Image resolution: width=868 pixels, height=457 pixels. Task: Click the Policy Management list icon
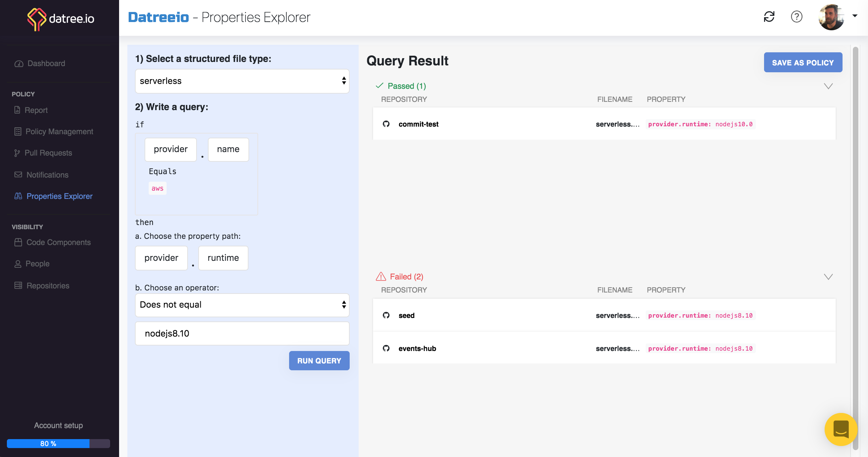pos(18,131)
